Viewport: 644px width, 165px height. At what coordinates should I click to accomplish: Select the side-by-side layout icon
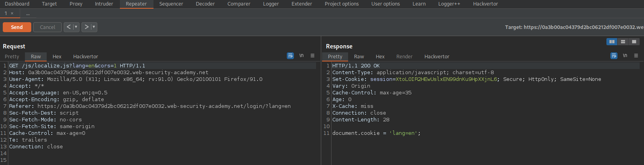click(x=612, y=42)
